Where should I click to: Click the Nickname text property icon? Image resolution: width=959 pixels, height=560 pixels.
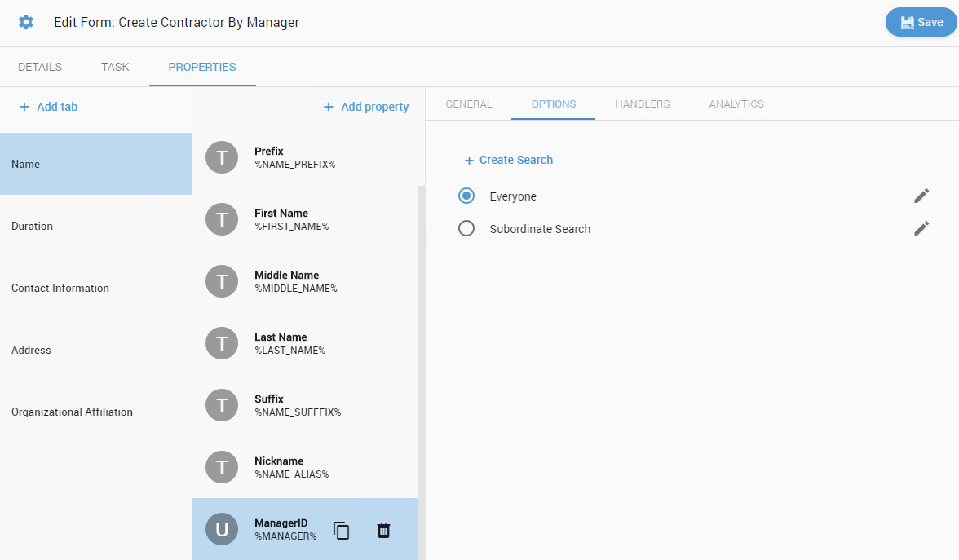click(221, 466)
